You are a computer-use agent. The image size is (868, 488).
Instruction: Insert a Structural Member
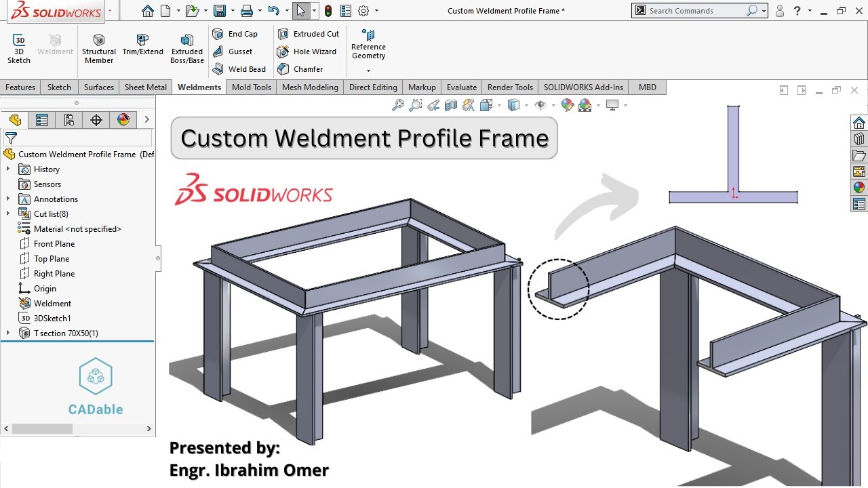(99, 48)
